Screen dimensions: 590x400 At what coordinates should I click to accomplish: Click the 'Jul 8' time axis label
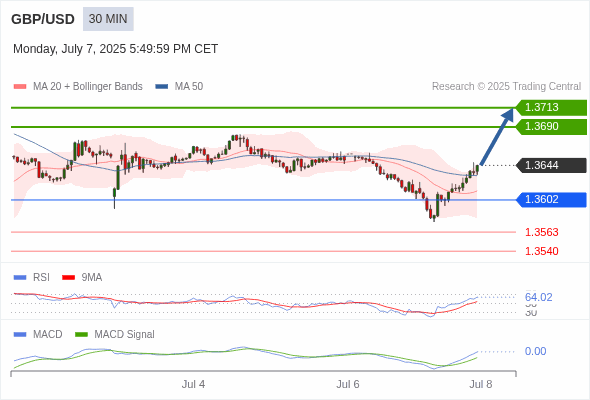click(481, 384)
